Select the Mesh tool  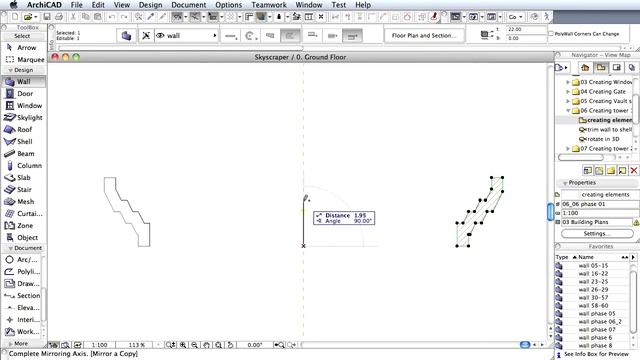point(24,202)
